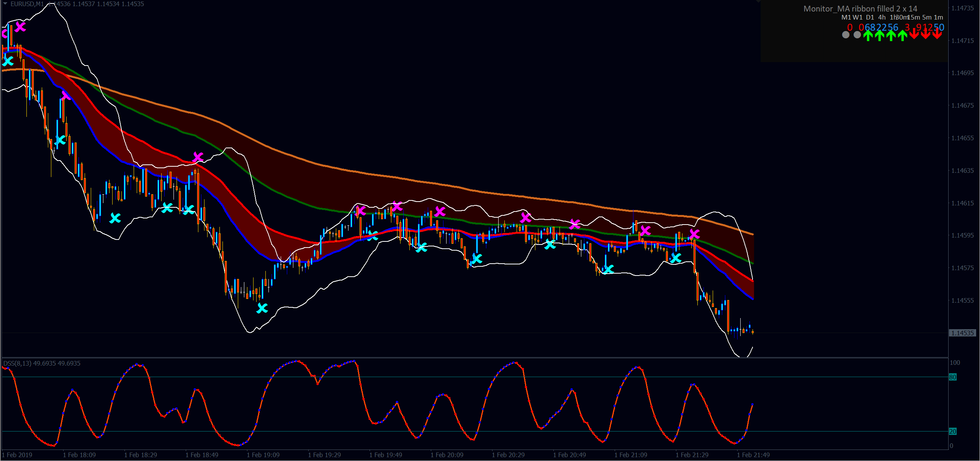The image size is (980, 461).
Task: Click the 1 Feb 19:09 time label
Action: tap(263, 455)
